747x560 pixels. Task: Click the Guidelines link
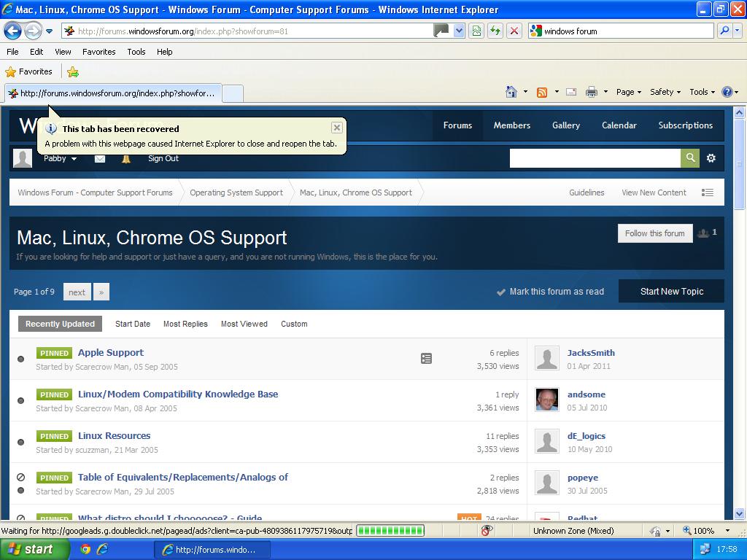click(x=587, y=192)
